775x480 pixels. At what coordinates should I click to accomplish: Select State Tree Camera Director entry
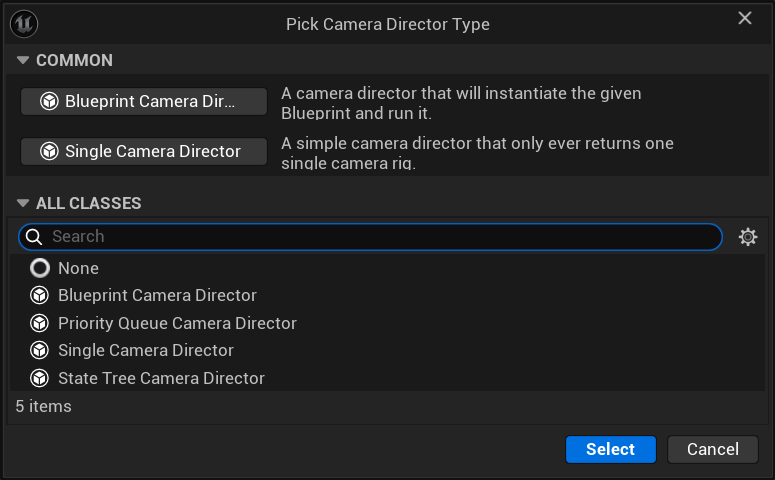coord(161,378)
